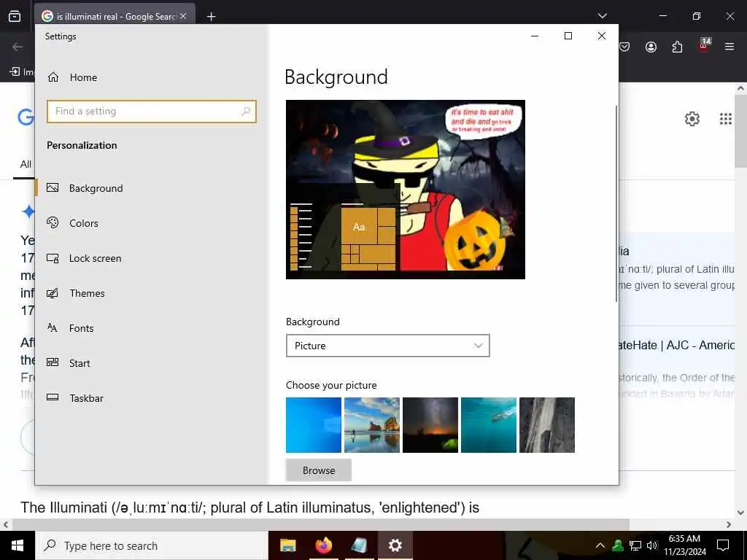Viewport: 747px width, 560px height.
Task: Choose the beach rock wallpaper thumbnail
Action: click(x=372, y=425)
